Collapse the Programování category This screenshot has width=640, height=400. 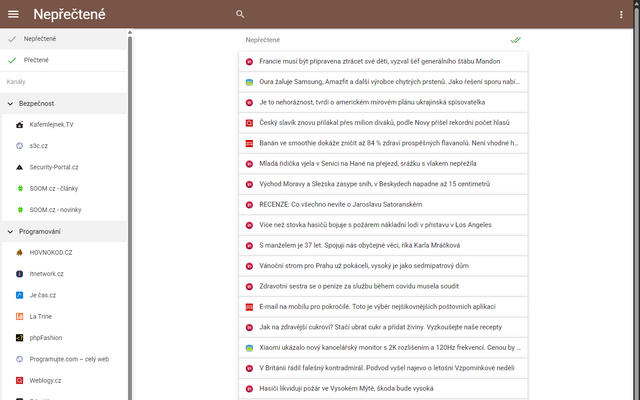pos(63,231)
